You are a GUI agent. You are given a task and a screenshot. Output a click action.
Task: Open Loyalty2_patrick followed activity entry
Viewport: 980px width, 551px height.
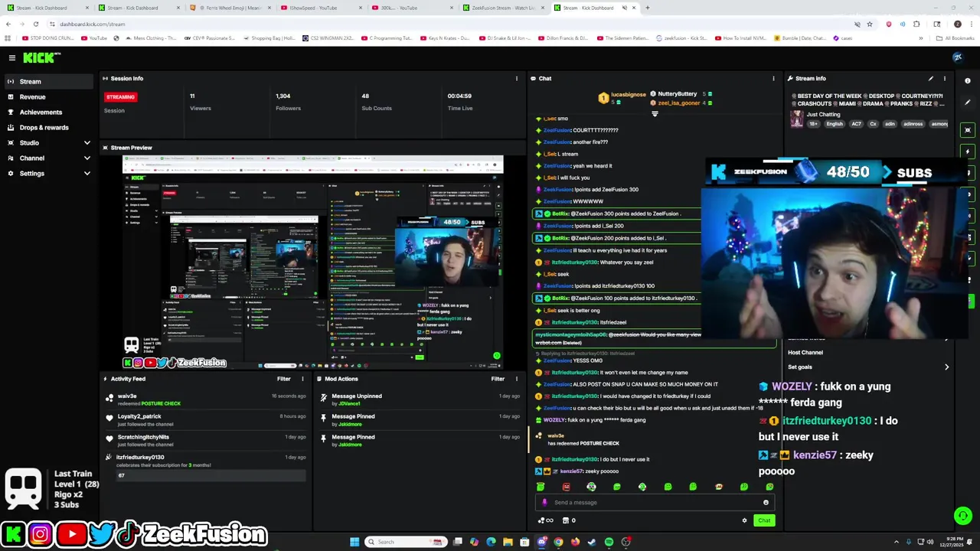(207, 419)
